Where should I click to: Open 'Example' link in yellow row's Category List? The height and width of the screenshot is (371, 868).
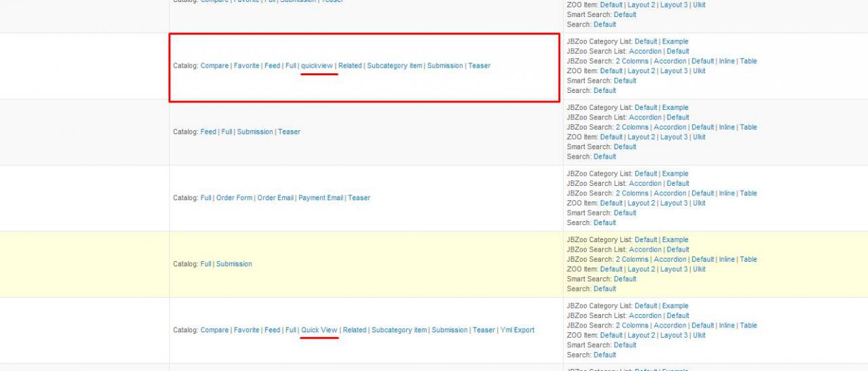coord(675,239)
